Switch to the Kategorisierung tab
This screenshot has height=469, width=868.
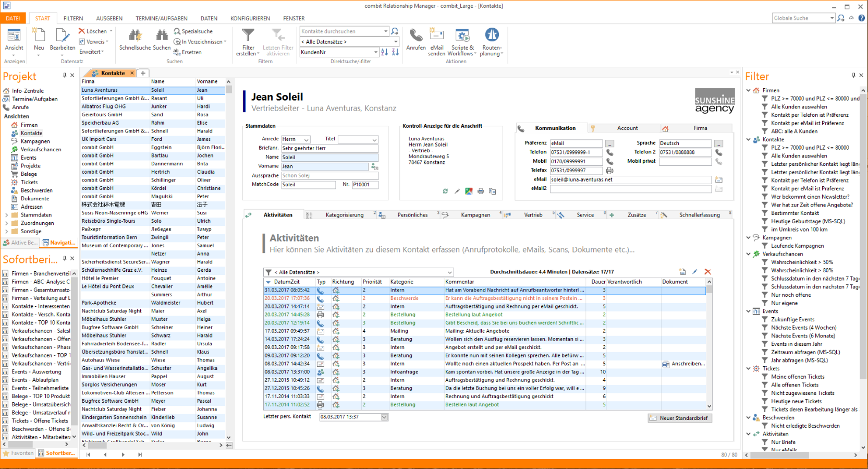pos(344,215)
